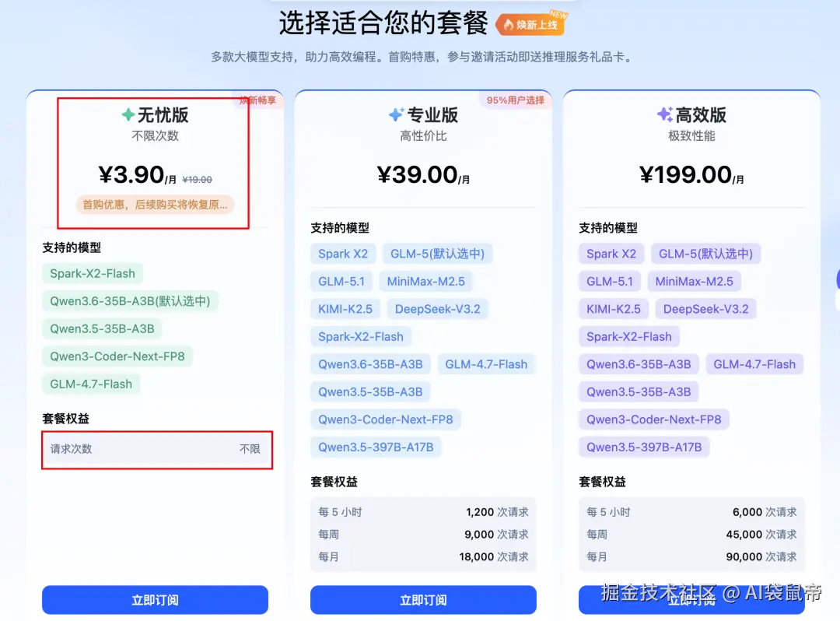This screenshot has width=840, height=621.
Task: Click the green GLM-4.7-Flash tag
Action: (91, 384)
